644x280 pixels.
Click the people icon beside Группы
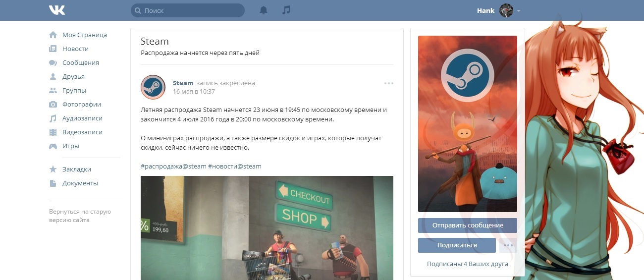click(53, 90)
